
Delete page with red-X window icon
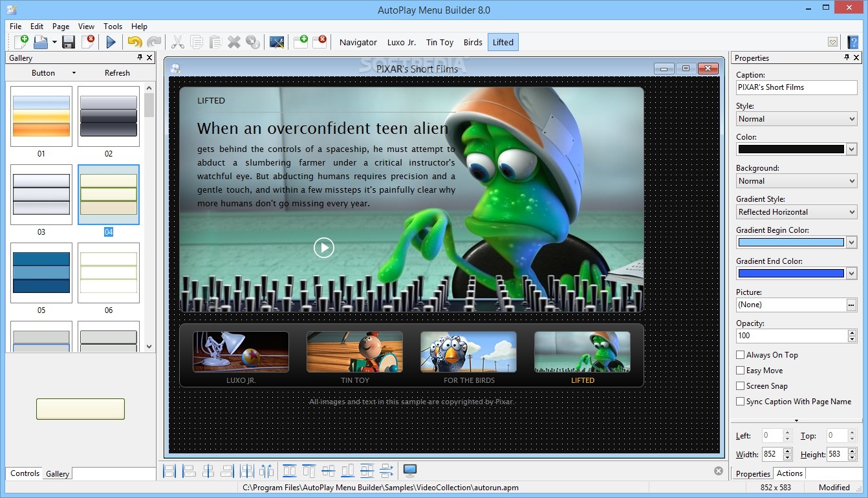tap(320, 42)
